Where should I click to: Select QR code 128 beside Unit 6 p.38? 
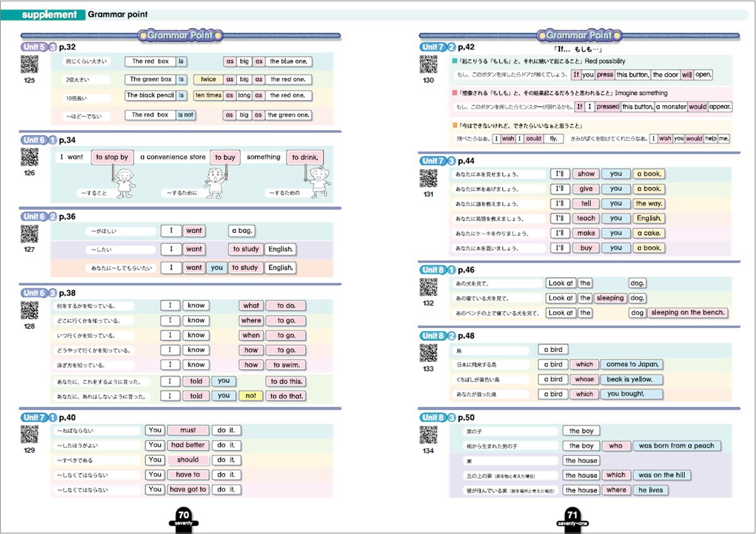pos(30,310)
